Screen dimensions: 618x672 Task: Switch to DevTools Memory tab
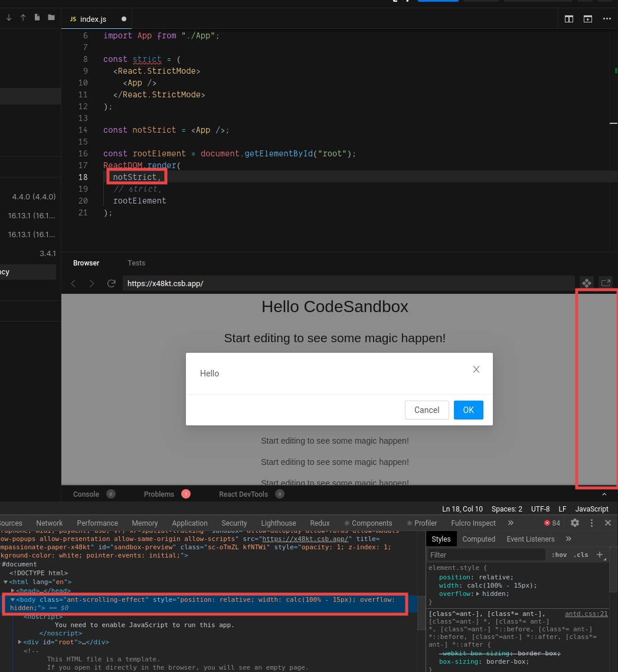tap(145, 523)
